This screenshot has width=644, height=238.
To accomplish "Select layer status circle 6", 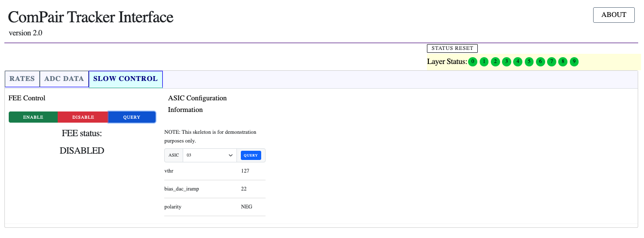I will (540, 62).
